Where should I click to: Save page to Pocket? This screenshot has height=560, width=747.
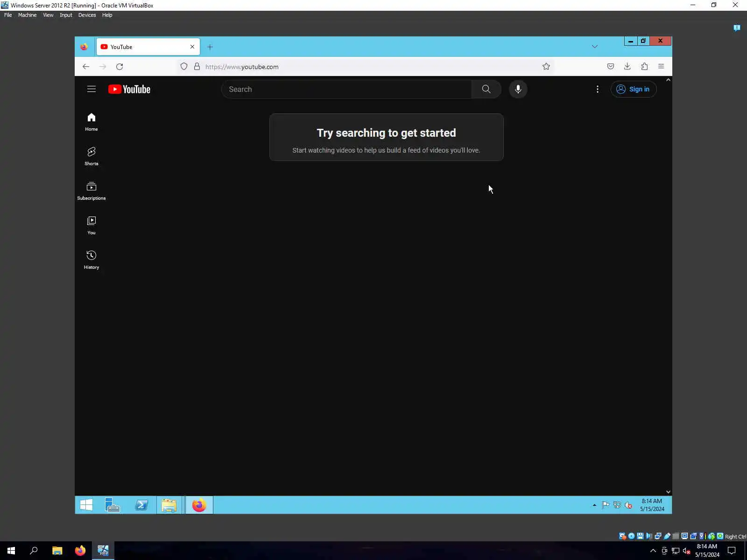tap(611, 67)
